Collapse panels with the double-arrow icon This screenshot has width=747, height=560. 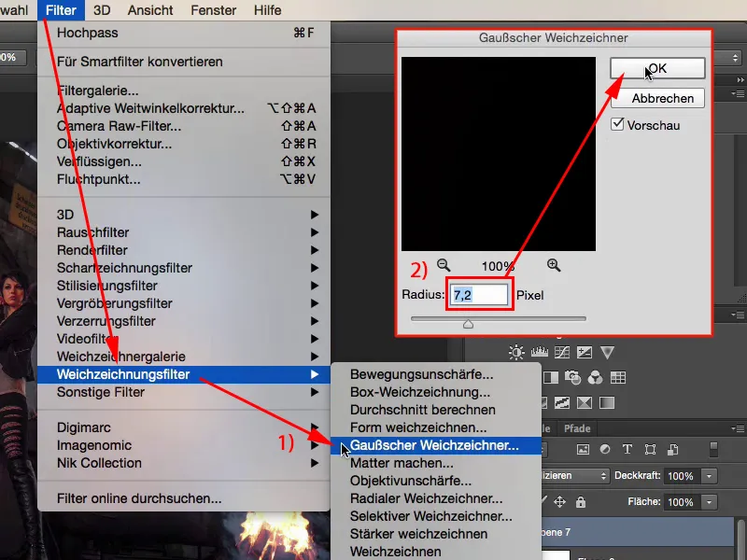pyautogui.click(x=740, y=79)
